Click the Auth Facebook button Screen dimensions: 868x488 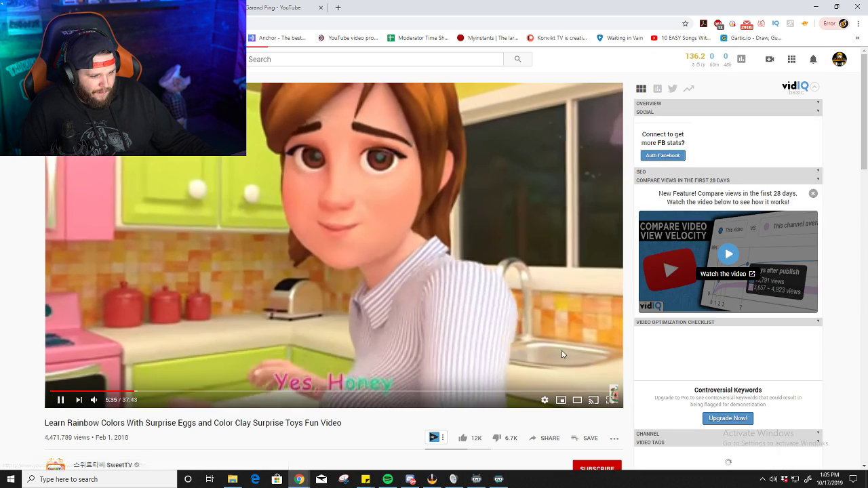click(x=663, y=155)
